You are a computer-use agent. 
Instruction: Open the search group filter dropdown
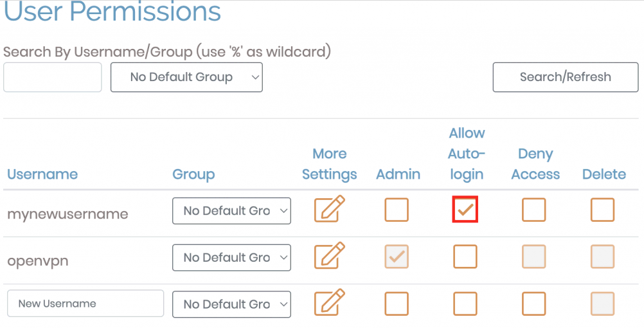186,77
